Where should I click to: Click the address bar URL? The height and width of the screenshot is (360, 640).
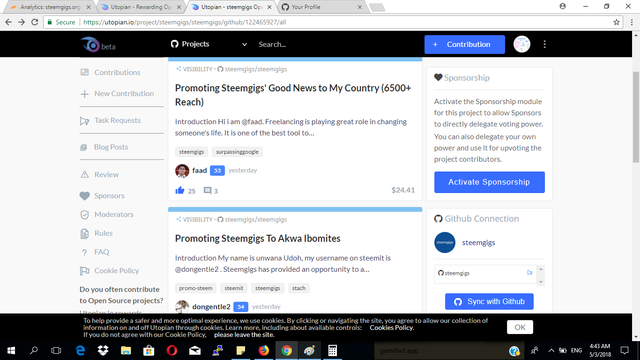[x=184, y=22]
